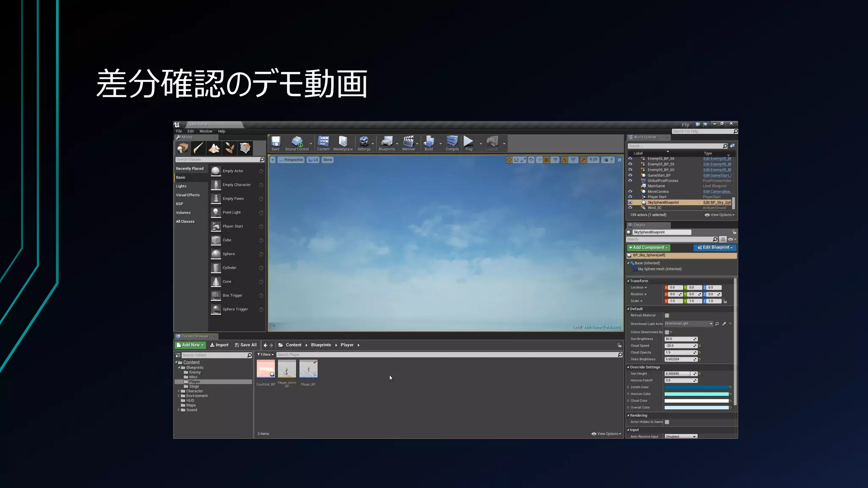Click the search icon in World Outliner

coord(725,146)
